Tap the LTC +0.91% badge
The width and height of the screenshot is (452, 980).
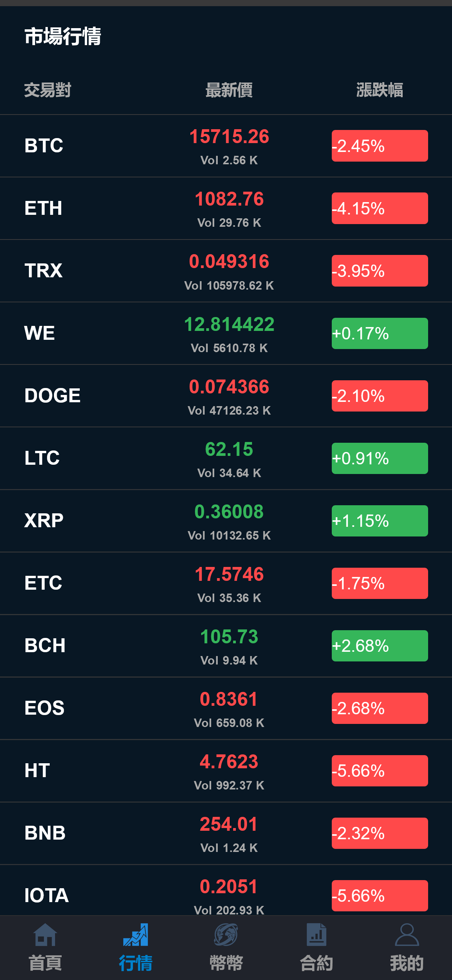pyautogui.click(x=380, y=458)
